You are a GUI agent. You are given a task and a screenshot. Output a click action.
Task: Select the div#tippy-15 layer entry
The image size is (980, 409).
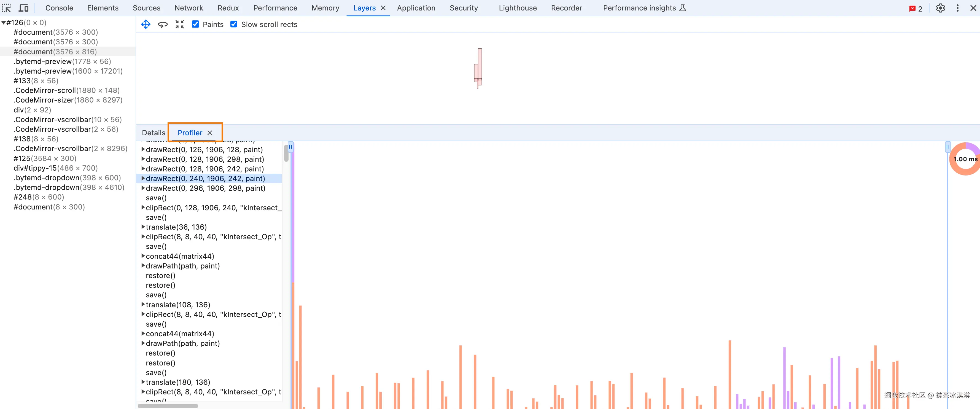(x=56, y=168)
